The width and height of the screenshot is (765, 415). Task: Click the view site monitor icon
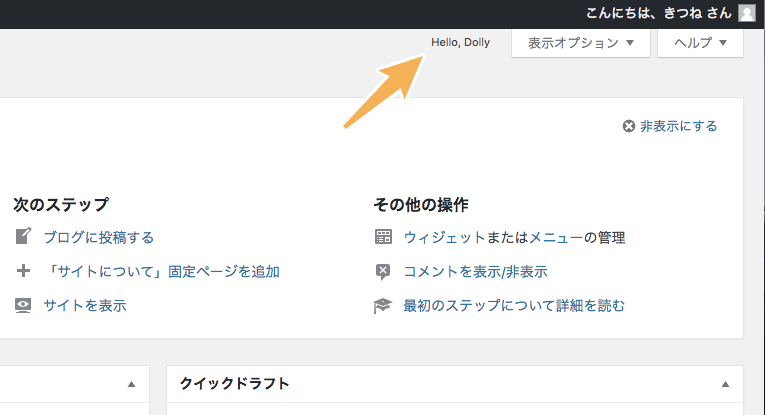pyautogui.click(x=23, y=305)
